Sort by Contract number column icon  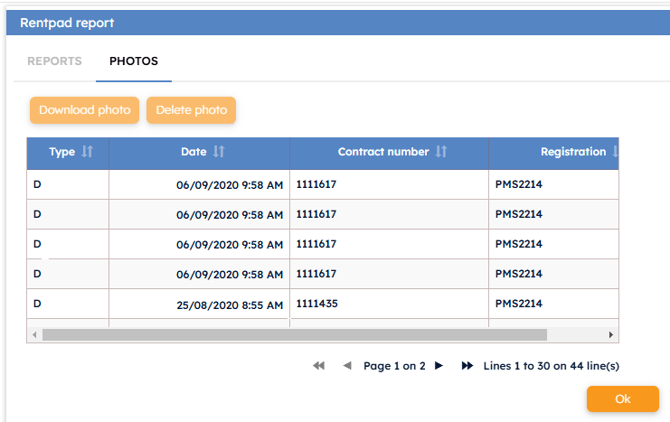click(441, 152)
